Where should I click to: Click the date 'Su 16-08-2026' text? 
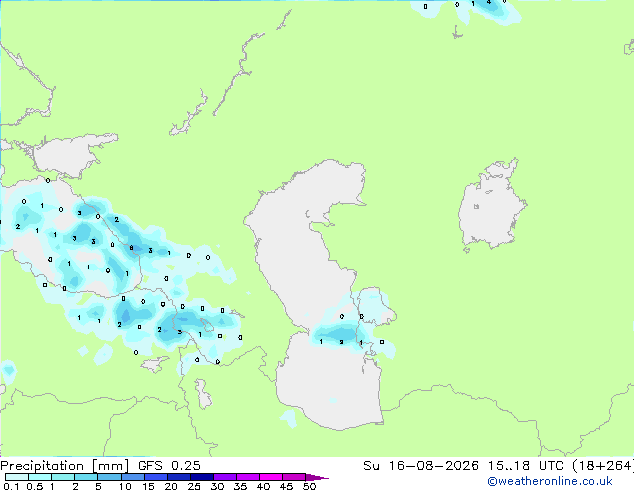point(421,466)
